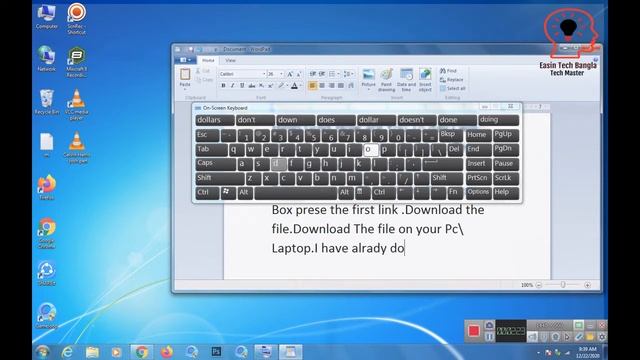Image resolution: width=640 pixels, height=360 pixels.
Task: Toggle the Shift key beside the z key
Action: [x=220, y=178]
